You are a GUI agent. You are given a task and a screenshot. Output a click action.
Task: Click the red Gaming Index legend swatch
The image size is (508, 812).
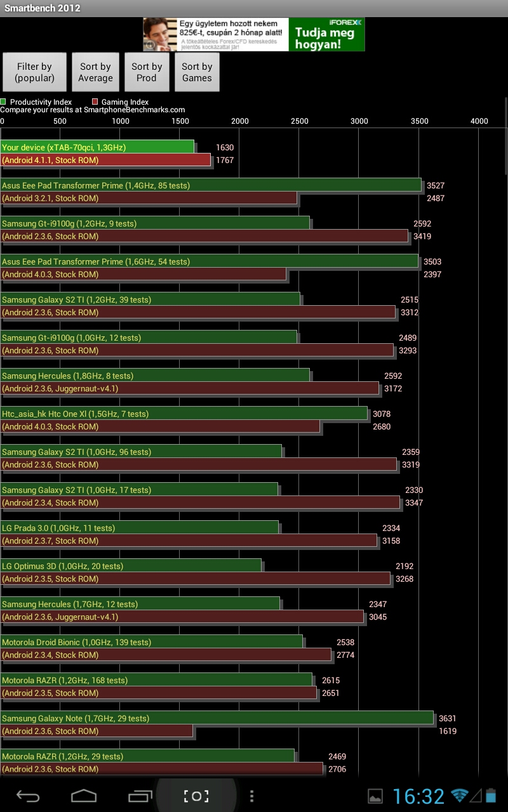95,101
